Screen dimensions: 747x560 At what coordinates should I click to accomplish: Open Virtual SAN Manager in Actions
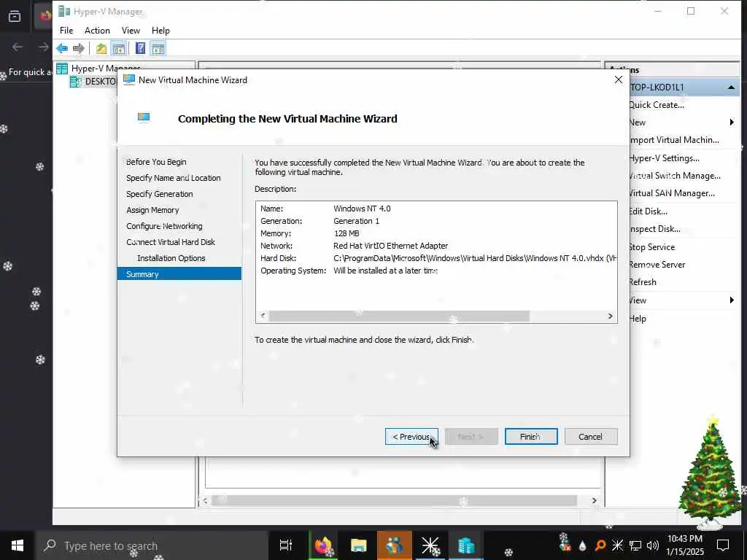672,193
